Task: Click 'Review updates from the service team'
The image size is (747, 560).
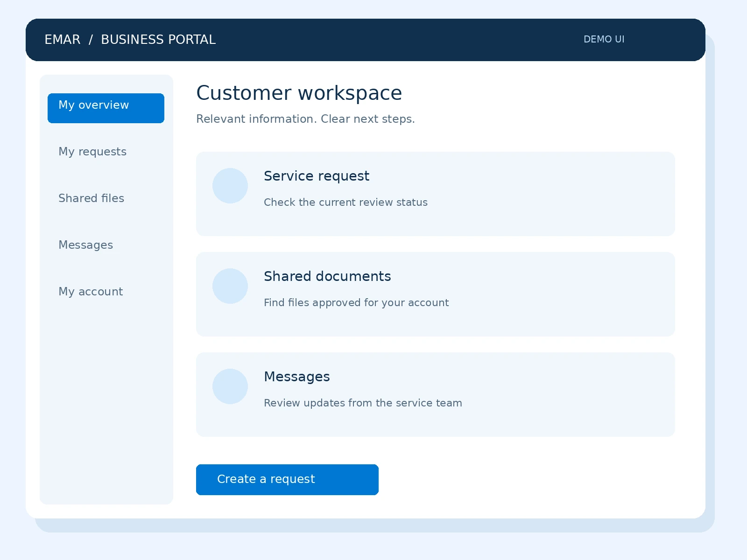Action: [363, 403]
